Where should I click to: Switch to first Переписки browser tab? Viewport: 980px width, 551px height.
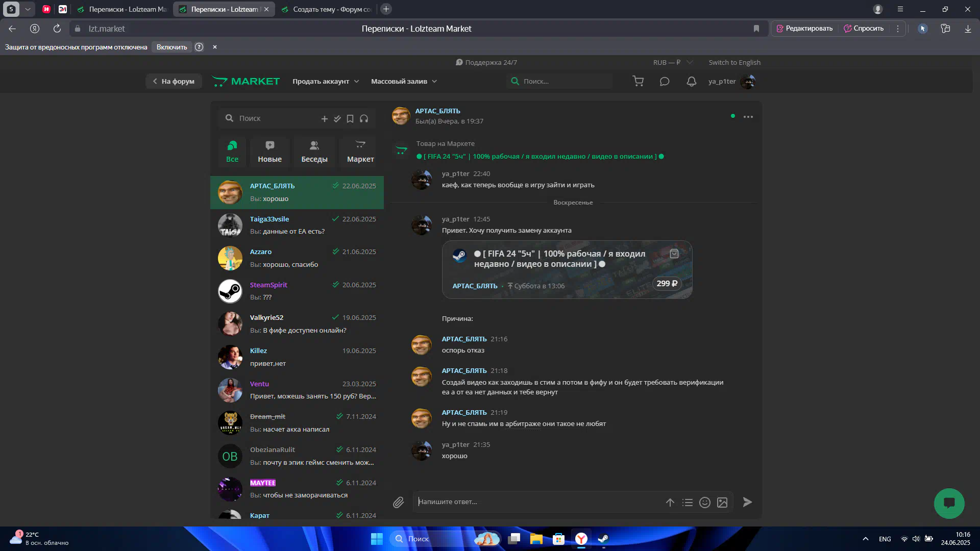[122, 9]
